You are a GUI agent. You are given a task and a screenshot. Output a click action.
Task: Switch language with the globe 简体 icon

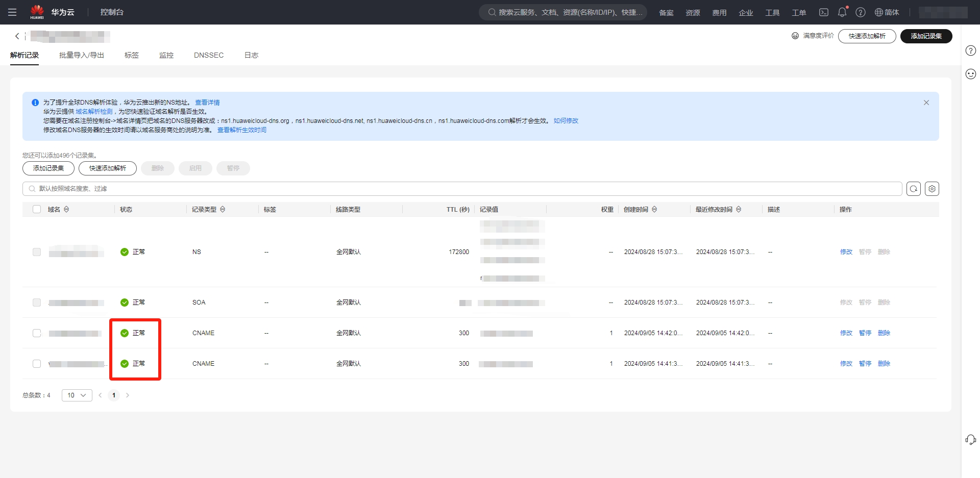[887, 12]
